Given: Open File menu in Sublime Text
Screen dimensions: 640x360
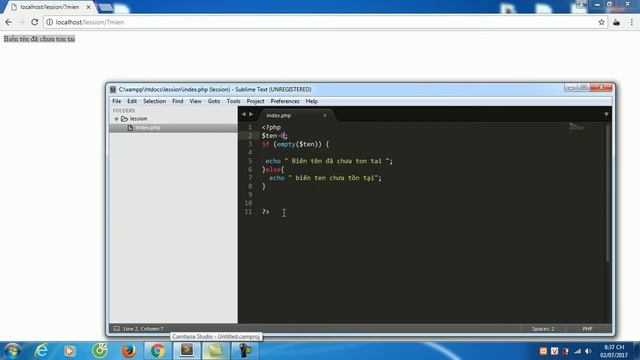Looking at the screenshot, I should pos(116,101).
